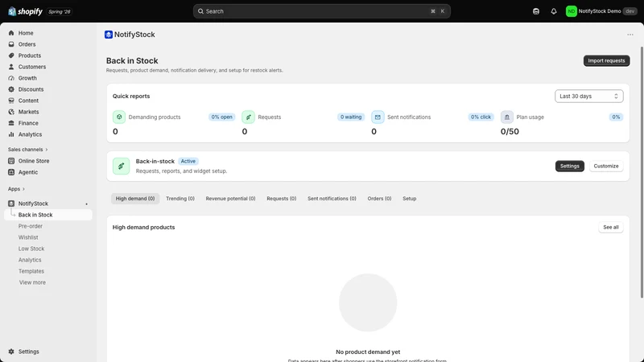Click the Sent notifications envelope icon
Viewport: 644px width, 362px height.
tap(378, 117)
